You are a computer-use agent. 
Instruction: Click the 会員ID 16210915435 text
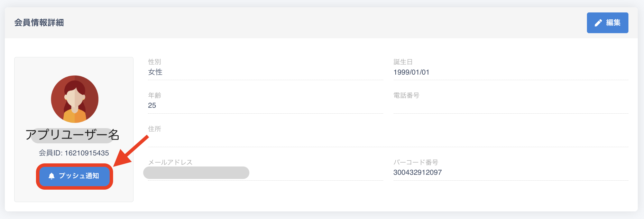point(74,153)
